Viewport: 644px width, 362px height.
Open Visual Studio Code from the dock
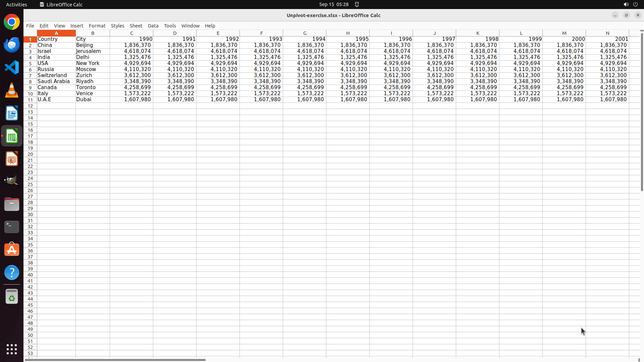(x=12, y=67)
